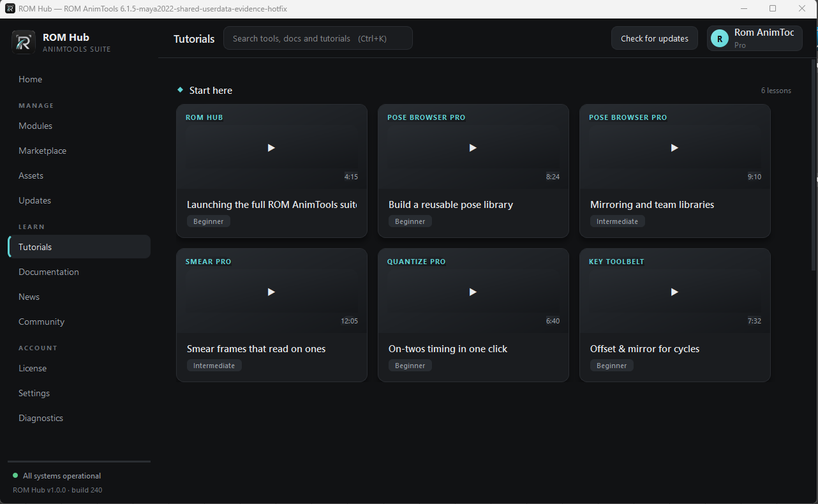Click the QUANTIZE PRO card label
Screen dimensions: 818x504
click(416, 262)
